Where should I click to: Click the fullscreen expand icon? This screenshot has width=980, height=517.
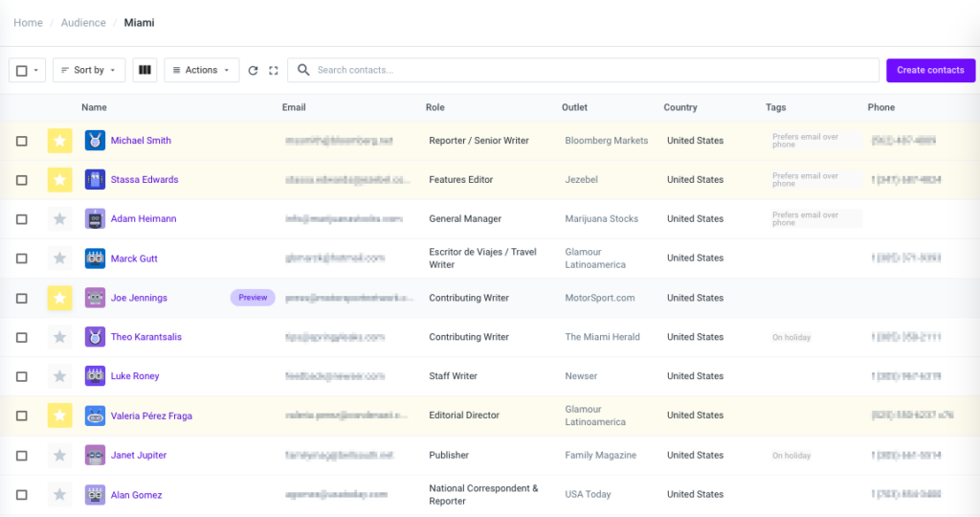pyautogui.click(x=274, y=70)
